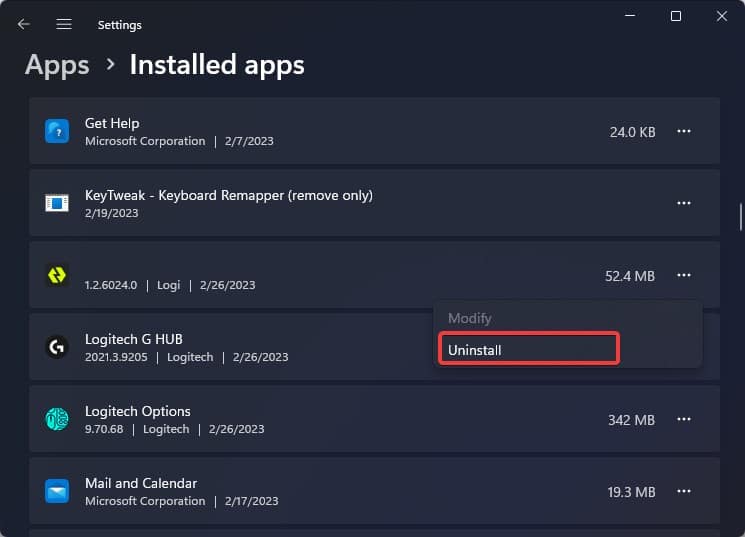This screenshot has height=537, width=745.
Task: Open more options for 52.4 MB Logi app
Action: point(684,275)
